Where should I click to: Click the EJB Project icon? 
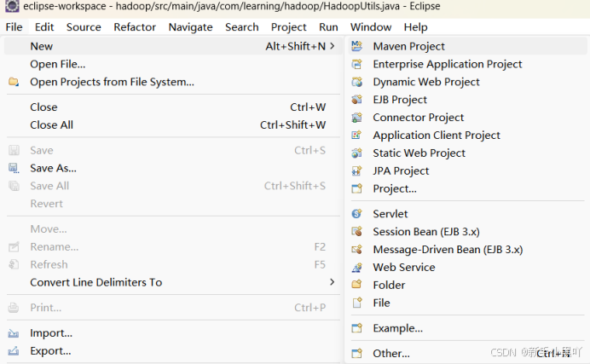[356, 99]
